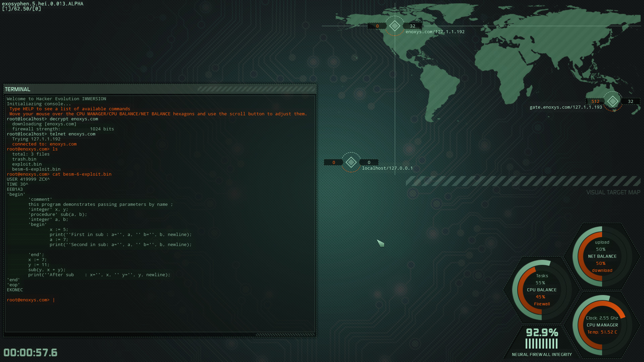644x362 pixels.
Task: Click the 512 value beside gate.enoxys node
Action: click(x=595, y=102)
